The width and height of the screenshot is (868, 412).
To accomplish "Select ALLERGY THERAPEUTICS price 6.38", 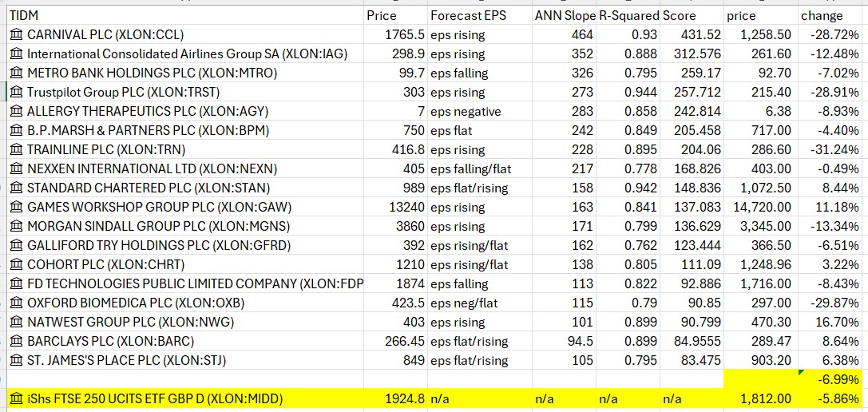I will tap(761, 112).
